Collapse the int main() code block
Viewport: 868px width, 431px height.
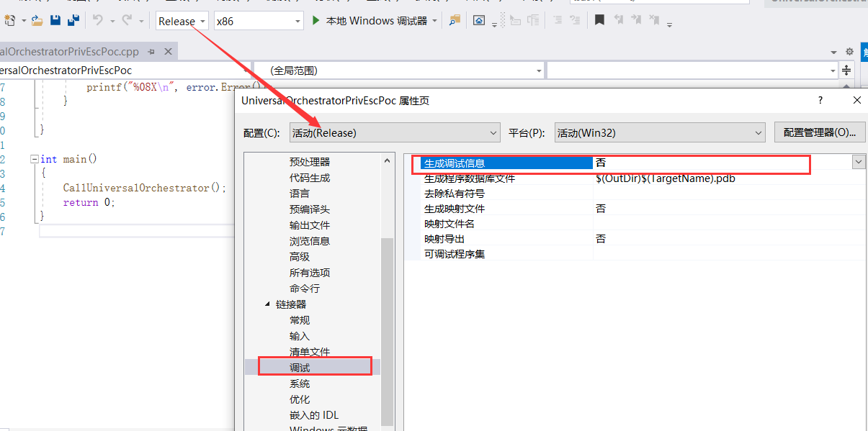(34, 159)
